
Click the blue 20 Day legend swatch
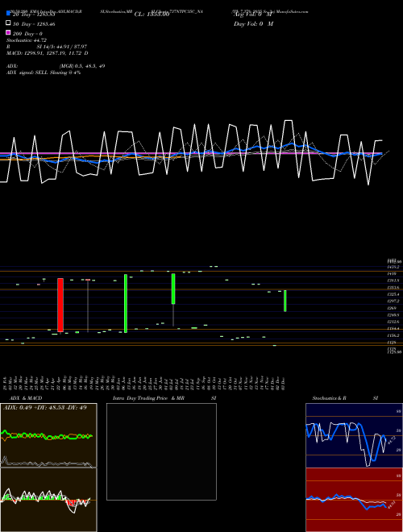tap(9, 13)
